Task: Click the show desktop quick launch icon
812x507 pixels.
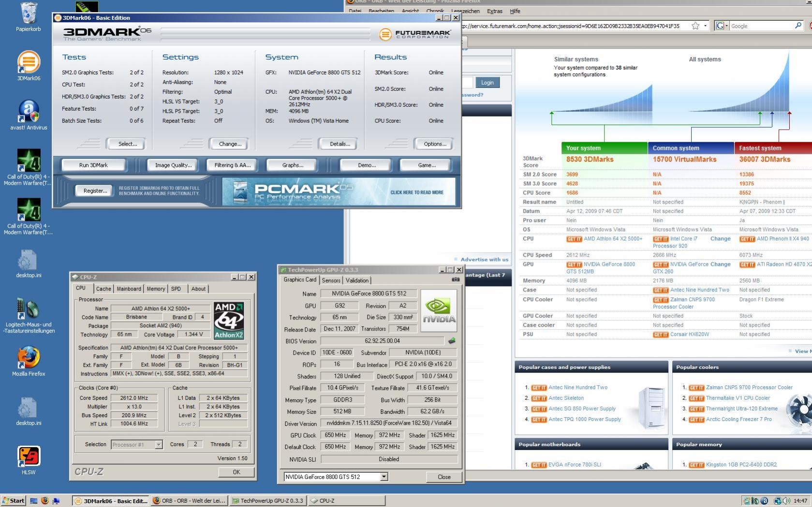Action: point(33,501)
